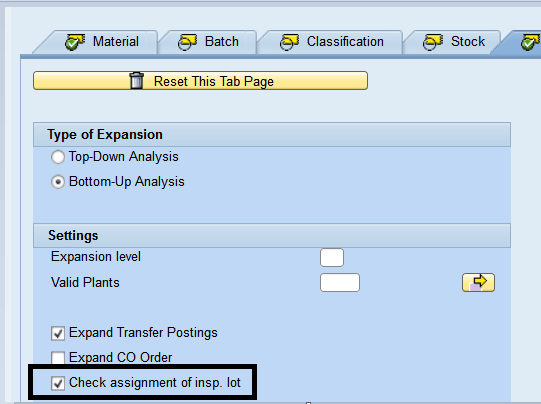541x404 pixels.
Task: Click the Settings group header
Action: pos(272,236)
